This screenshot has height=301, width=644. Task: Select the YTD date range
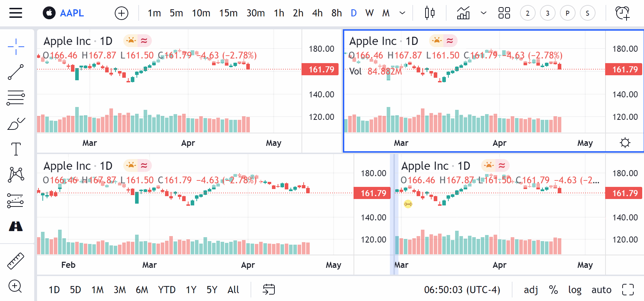[167, 290]
